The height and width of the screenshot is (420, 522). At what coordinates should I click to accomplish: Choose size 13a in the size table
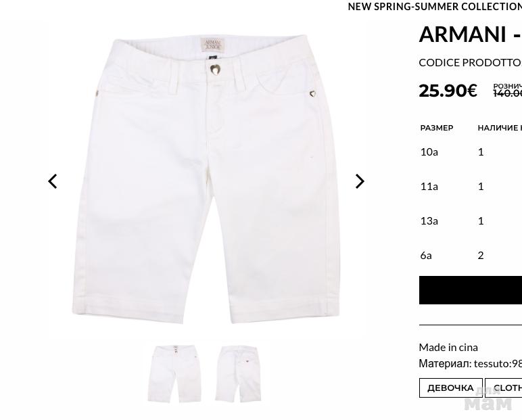pos(429,220)
